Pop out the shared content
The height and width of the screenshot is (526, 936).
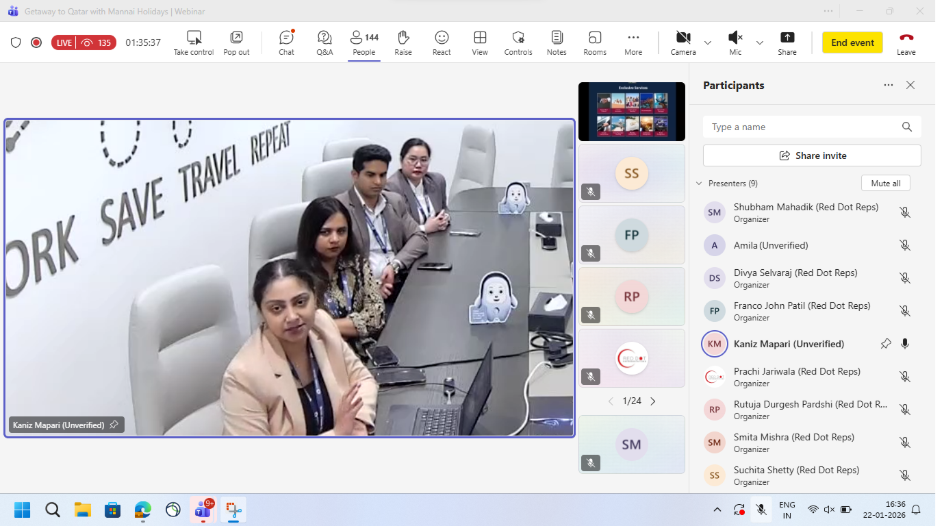coord(236,42)
